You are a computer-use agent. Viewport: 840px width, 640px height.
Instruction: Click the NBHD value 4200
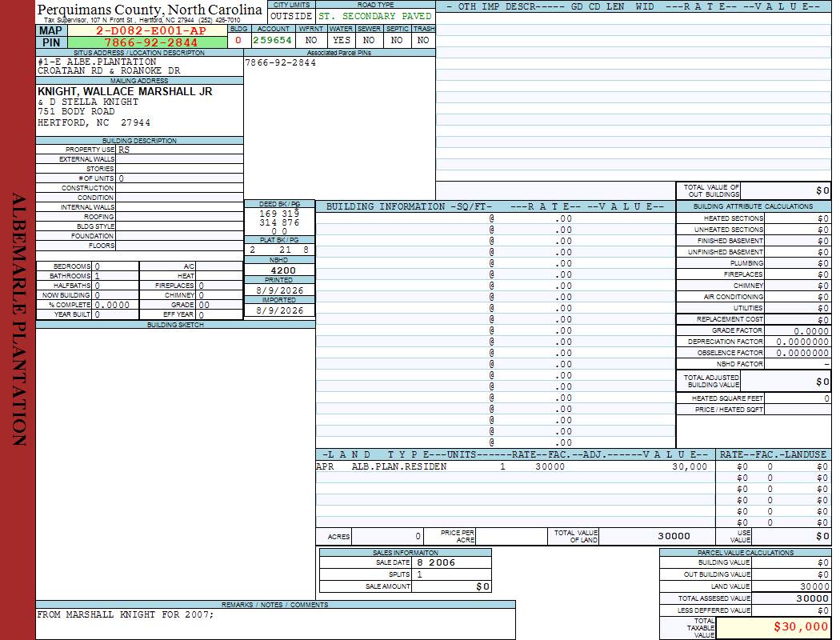[x=283, y=270]
